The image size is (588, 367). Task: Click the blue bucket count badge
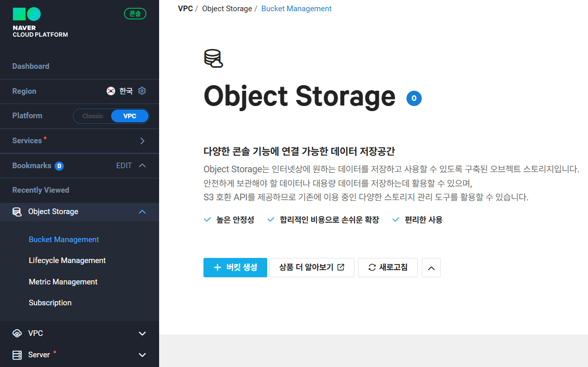414,98
